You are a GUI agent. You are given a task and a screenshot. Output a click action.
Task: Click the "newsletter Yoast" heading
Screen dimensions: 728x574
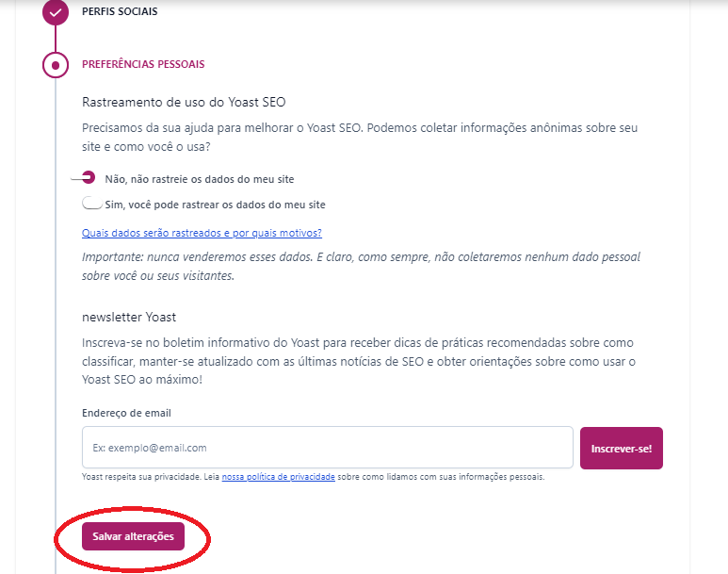click(129, 317)
